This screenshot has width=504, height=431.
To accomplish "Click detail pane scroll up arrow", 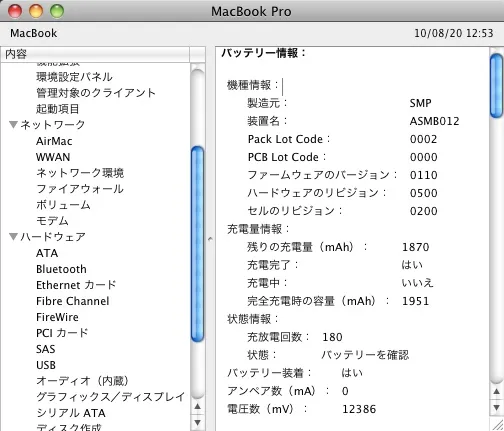I will click(497, 391).
